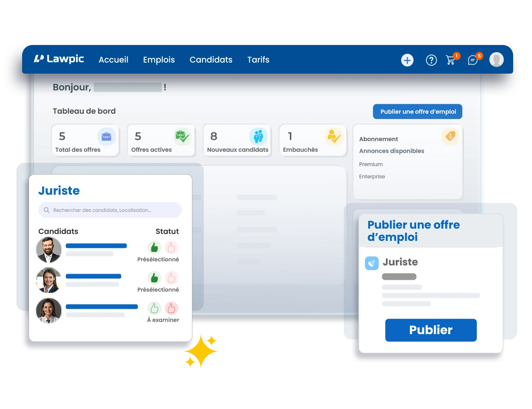Reject second candidate with red thumbs down

[171, 278]
